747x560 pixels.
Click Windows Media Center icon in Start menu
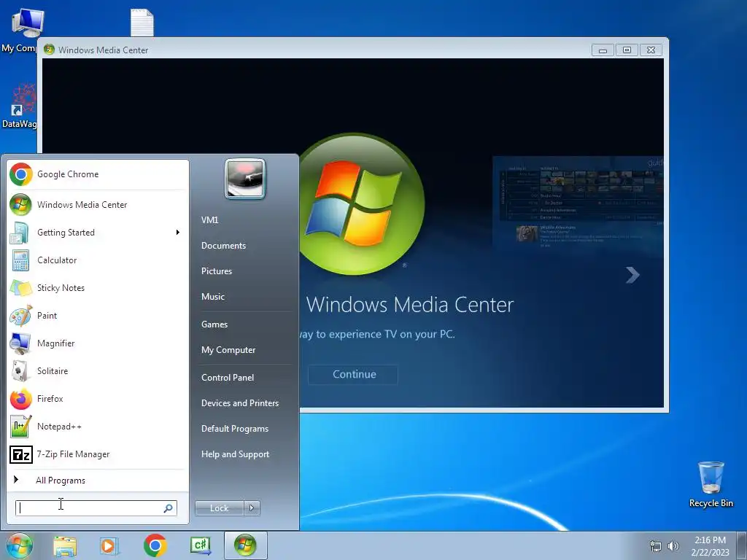tap(21, 205)
